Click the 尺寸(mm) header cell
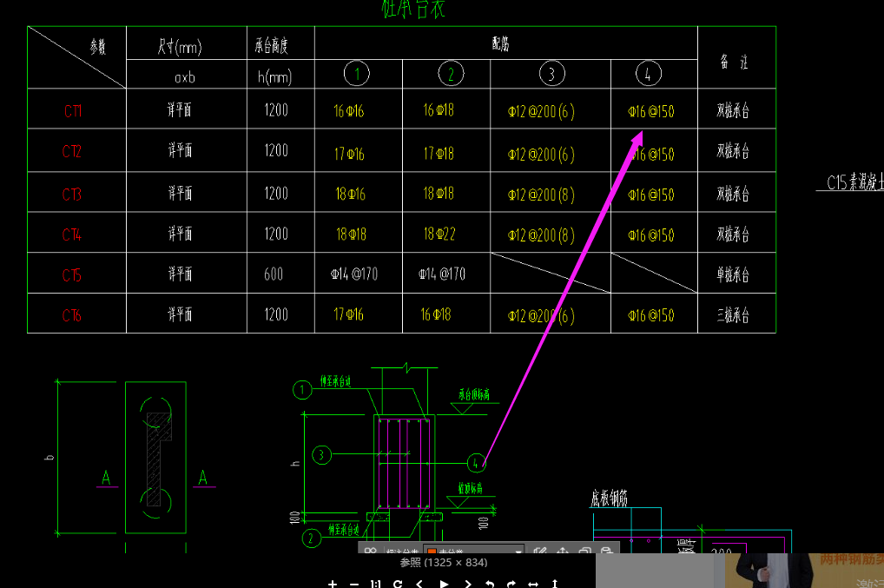This screenshot has width=884, height=588. [180, 46]
